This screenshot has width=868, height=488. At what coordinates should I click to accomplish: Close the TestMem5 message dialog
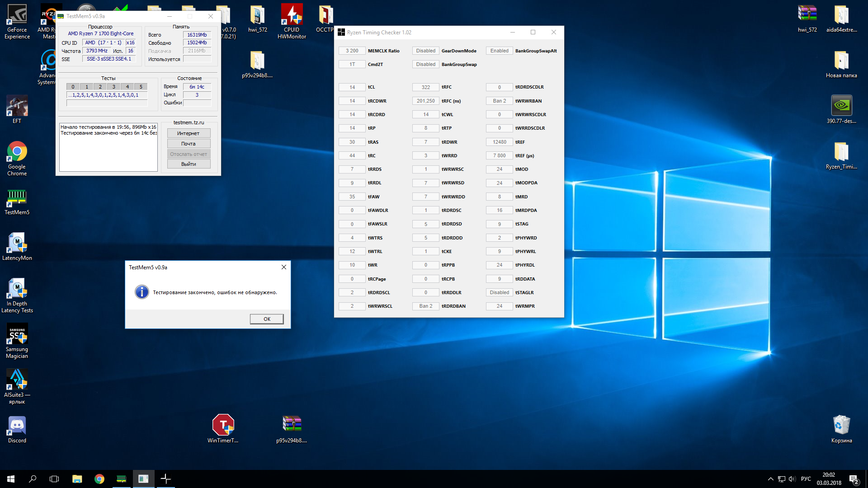(284, 267)
